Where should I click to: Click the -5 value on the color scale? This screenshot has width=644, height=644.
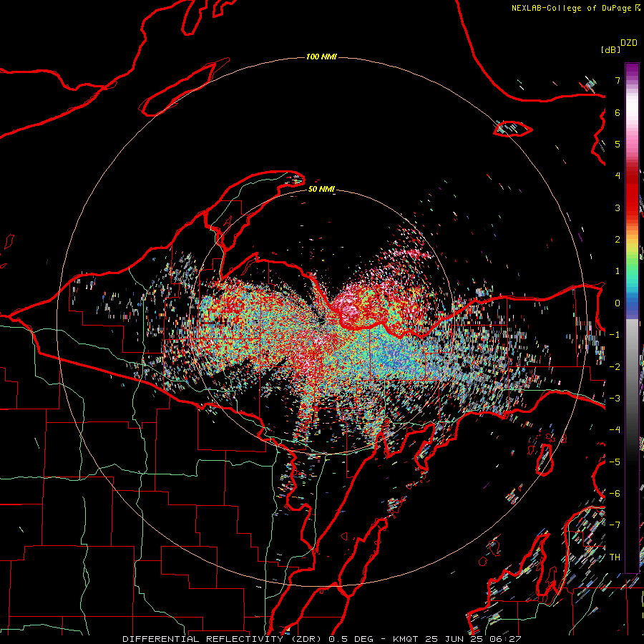click(x=615, y=462)
